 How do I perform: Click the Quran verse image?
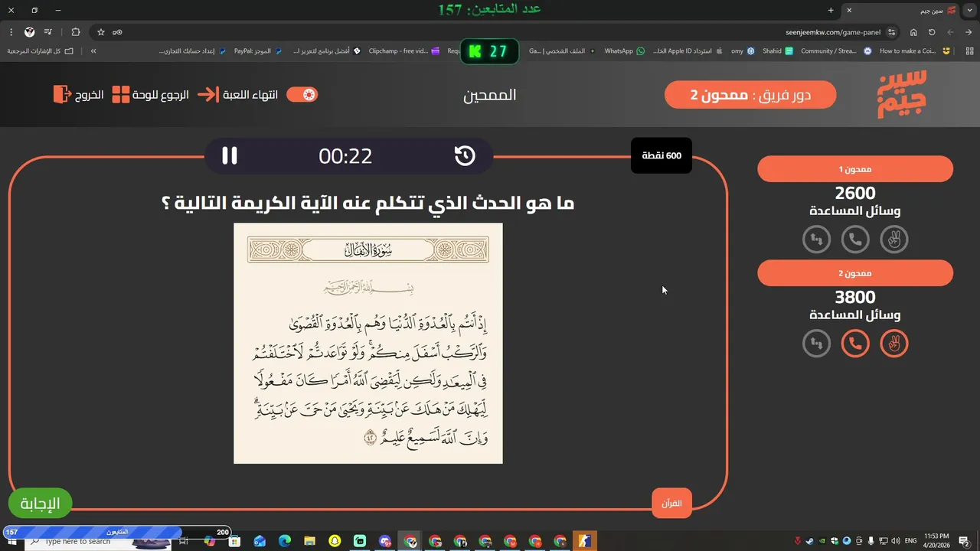click(368, 344)
